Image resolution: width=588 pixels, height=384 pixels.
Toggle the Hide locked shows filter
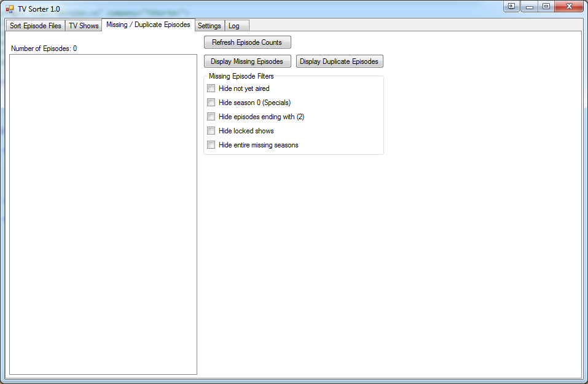tap(211, 130)
